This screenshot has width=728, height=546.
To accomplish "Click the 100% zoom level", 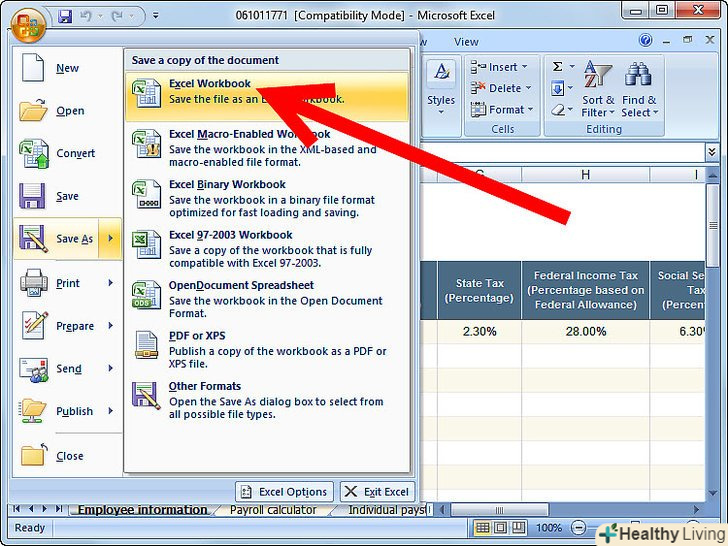I will coord(549,528).
